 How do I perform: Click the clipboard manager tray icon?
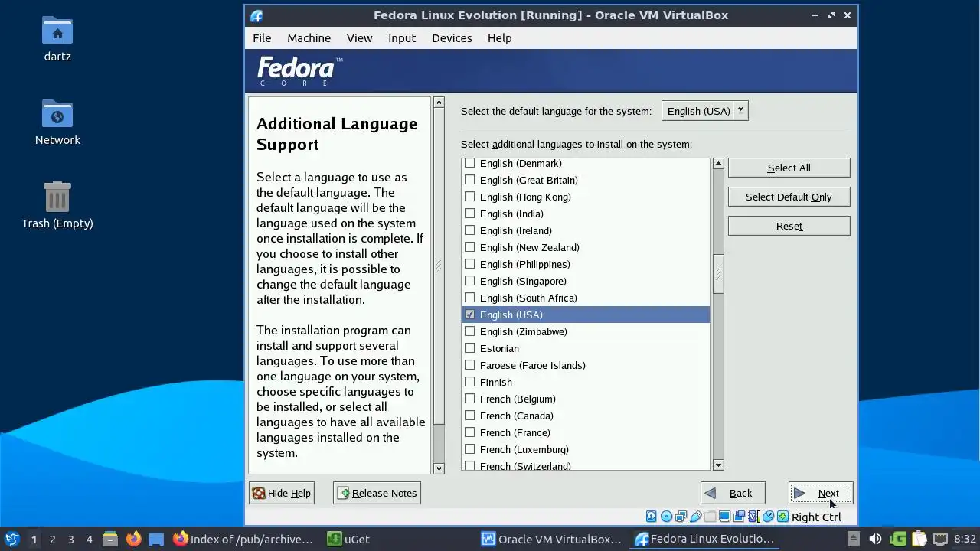pyautogui.click(x=919, y=539)
